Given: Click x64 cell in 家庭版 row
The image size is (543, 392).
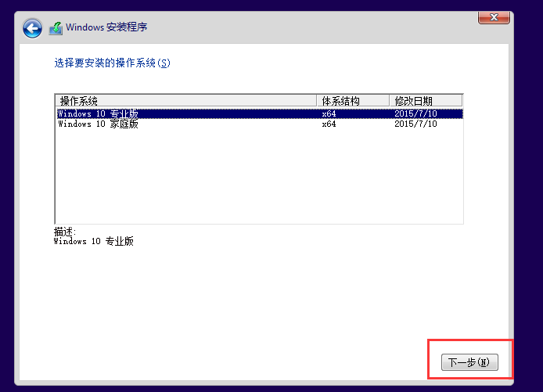Looking at the screenshot, I should [329, 124].
